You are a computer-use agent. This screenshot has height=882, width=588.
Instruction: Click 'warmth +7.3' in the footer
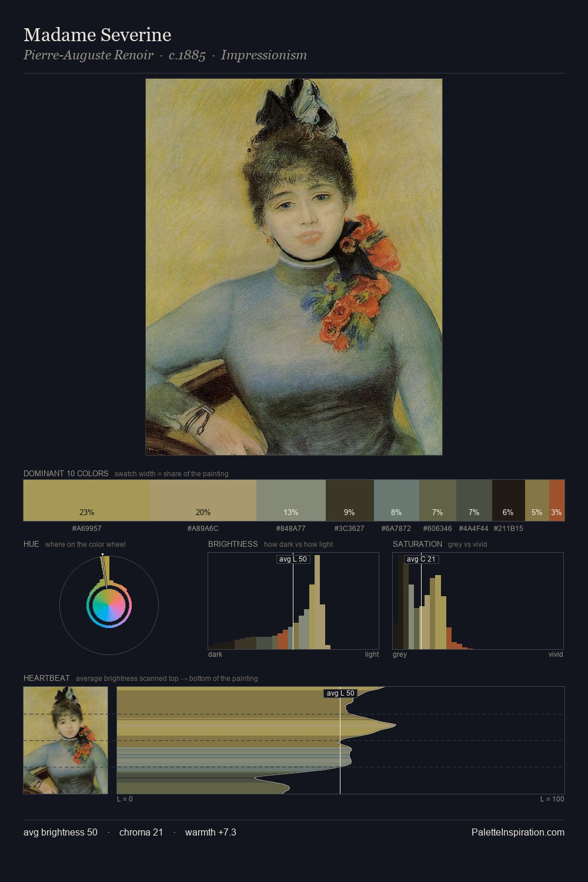(x=211, y=832)
